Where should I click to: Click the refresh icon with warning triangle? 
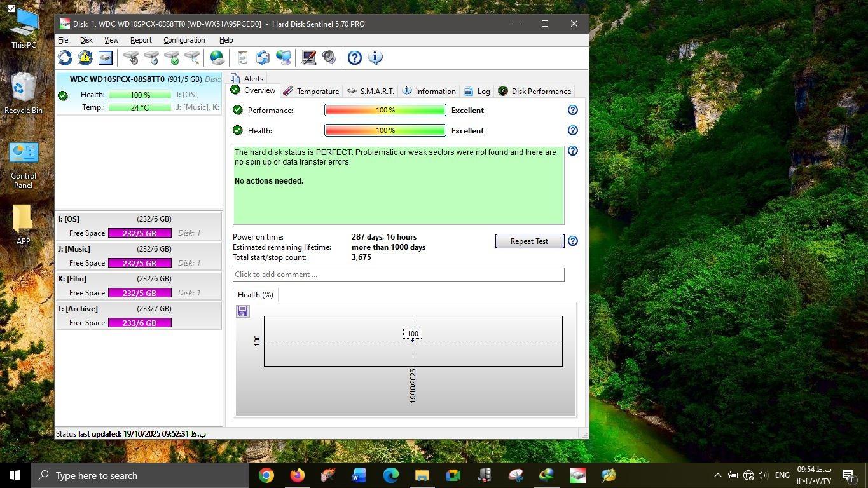point(85,58)
